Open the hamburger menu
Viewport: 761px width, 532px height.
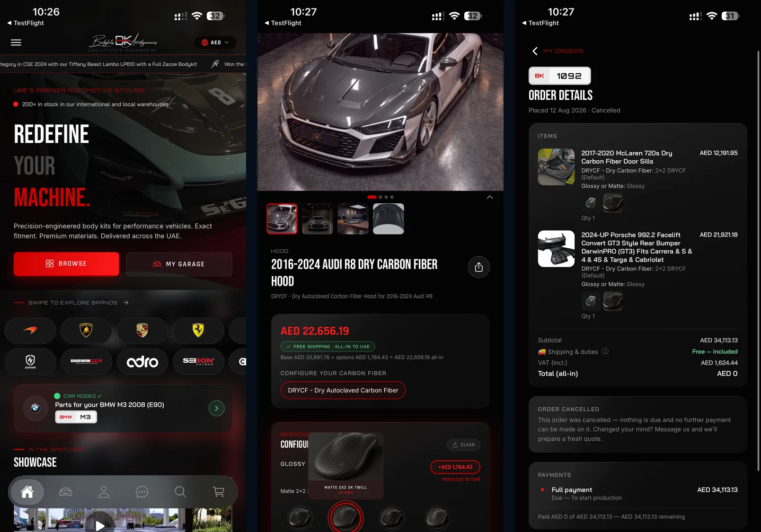point(16,43)
